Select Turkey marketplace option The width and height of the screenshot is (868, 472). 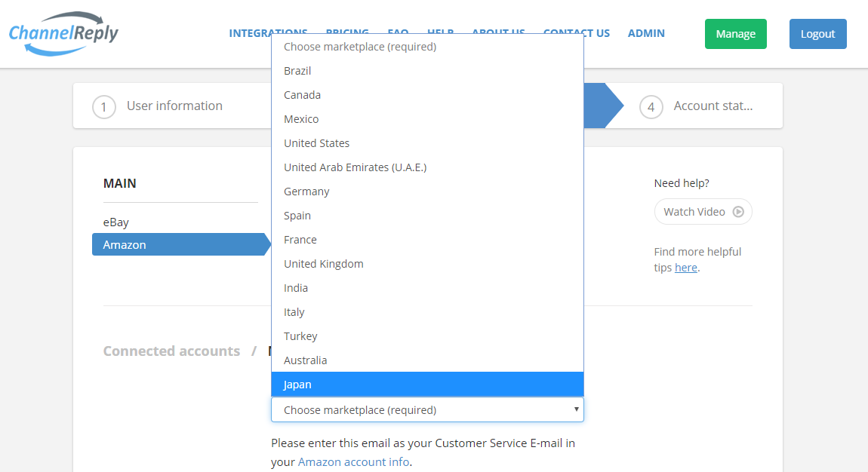(x=427, y=336)
